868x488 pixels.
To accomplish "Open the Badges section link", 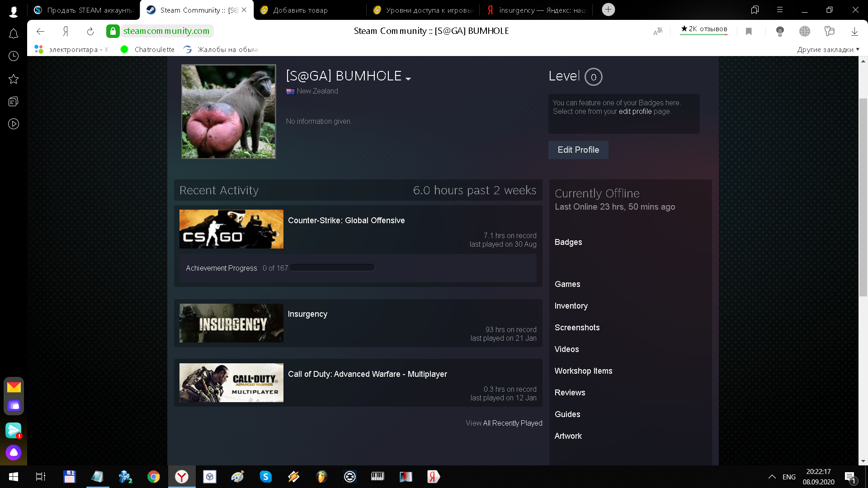I will [568, 242].
